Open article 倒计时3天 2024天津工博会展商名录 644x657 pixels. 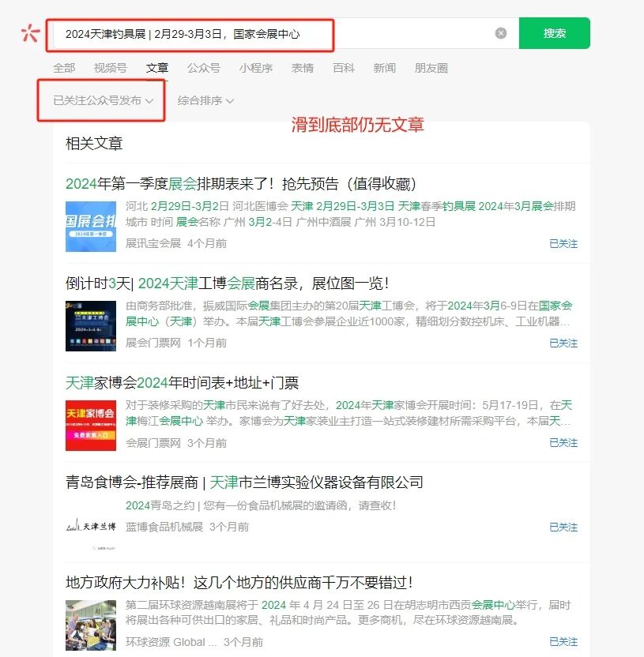coord(228,283)
